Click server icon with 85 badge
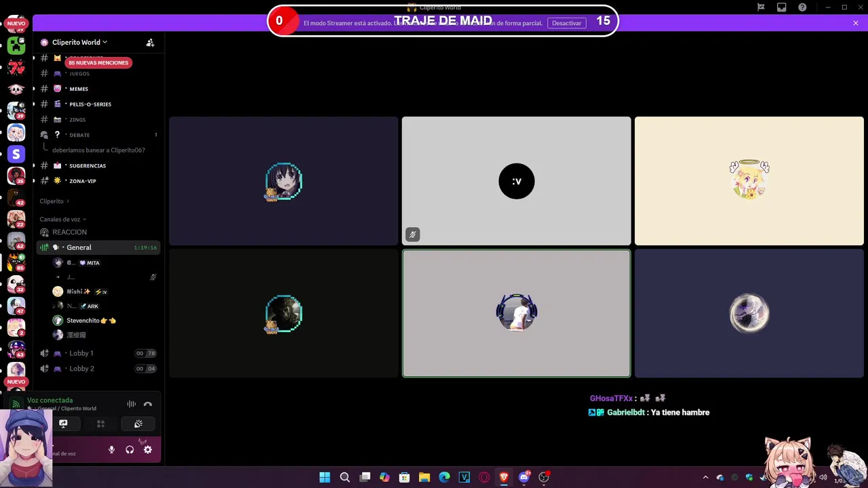Screen dimensions: 868x488 (x=16, y=262)
